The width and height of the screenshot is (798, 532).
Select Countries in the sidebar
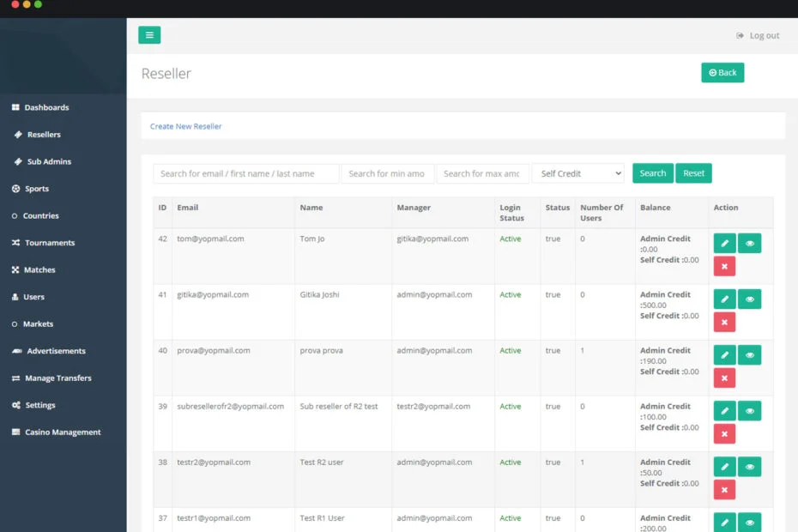35,216
